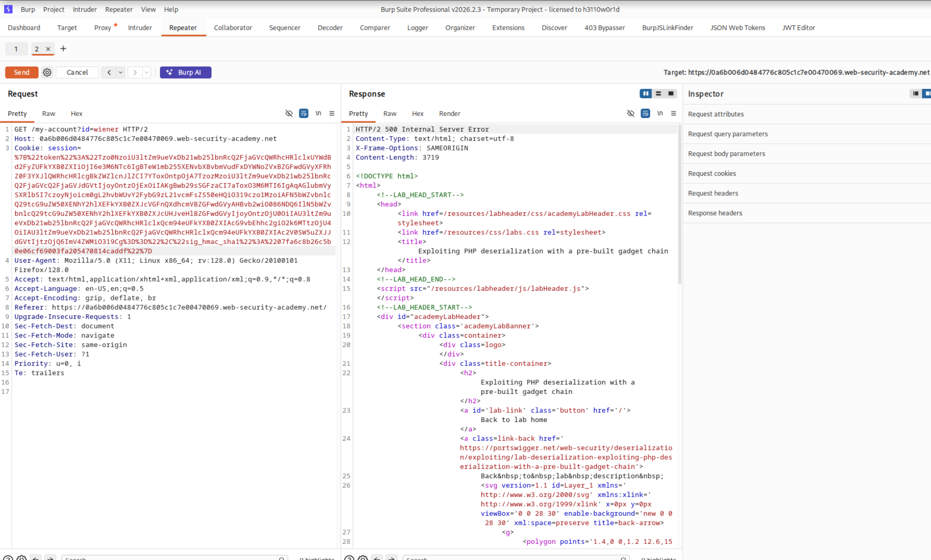
Task: Open the Comparer tab
Action: click(375, 28)
